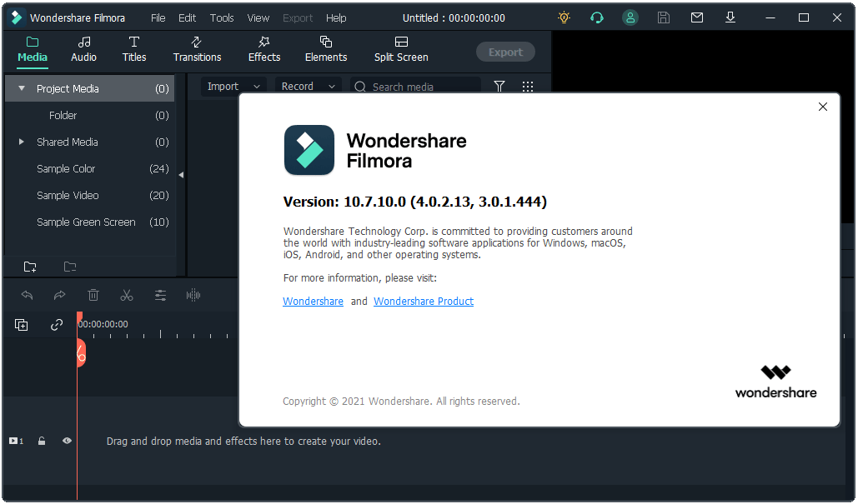The image size is (858, 504).
Task: Open the View menu
Action: [x=258, y=18]
